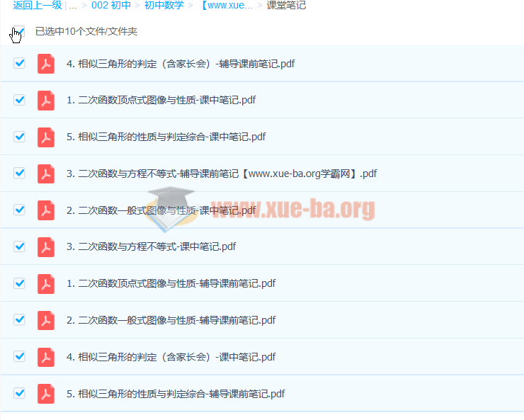Click PDF icon of 1. 二次函数顶点式 课中笔记
This screenshot has width=524, height=420.
point(46,100)
